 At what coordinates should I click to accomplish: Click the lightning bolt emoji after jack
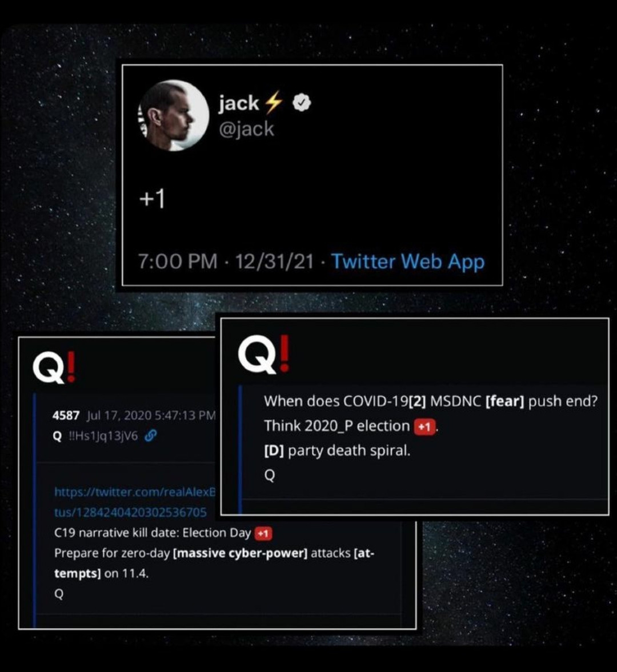[274, 103]
